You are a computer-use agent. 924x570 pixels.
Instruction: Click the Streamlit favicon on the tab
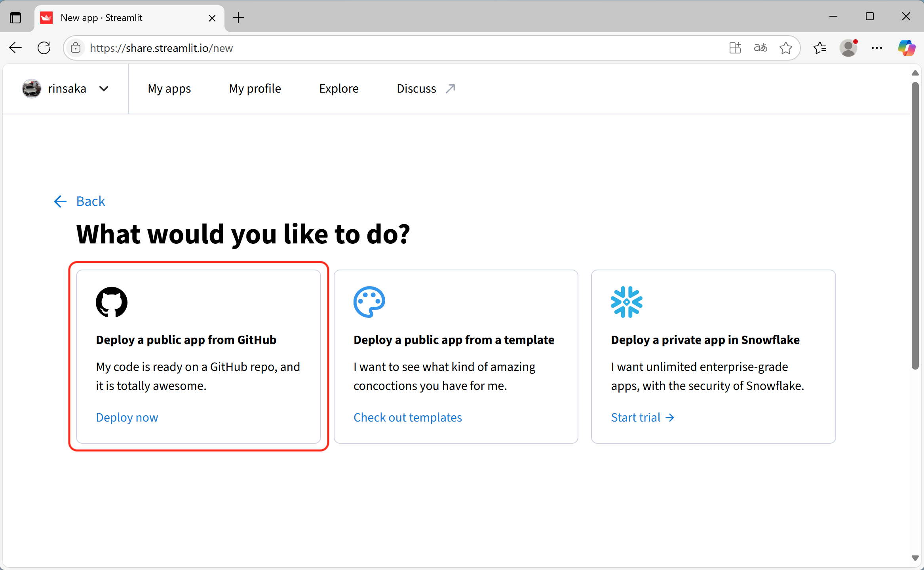(x=46, y=18)
